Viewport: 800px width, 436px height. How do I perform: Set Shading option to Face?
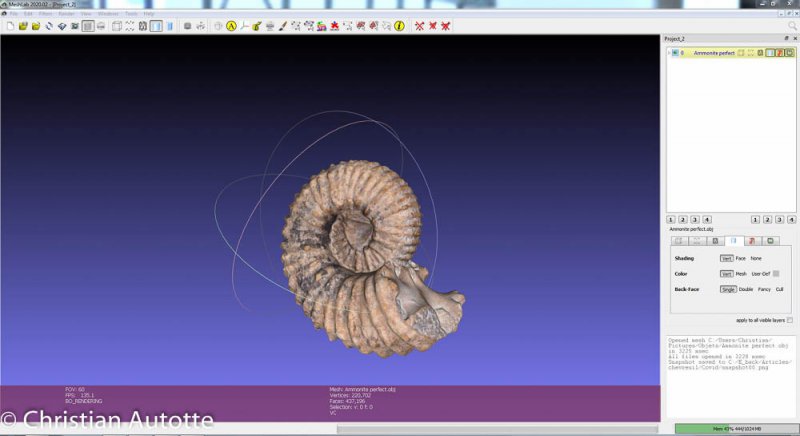(x=741, y=258)
